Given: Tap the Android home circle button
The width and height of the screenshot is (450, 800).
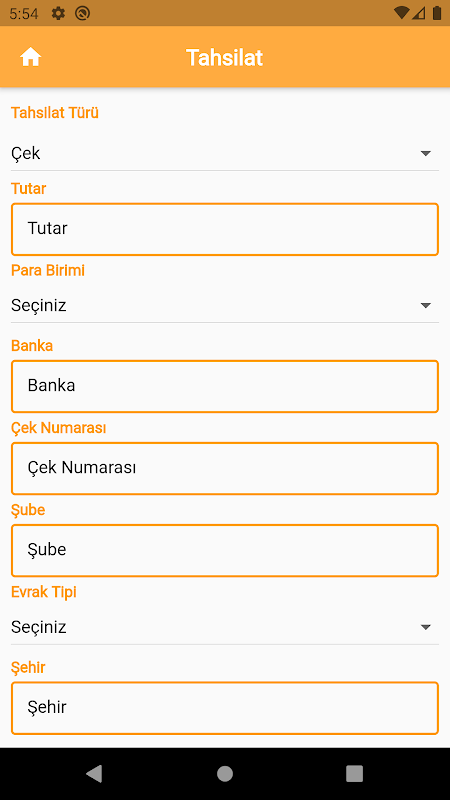Looking at the screenshot, I should (224, 773).
